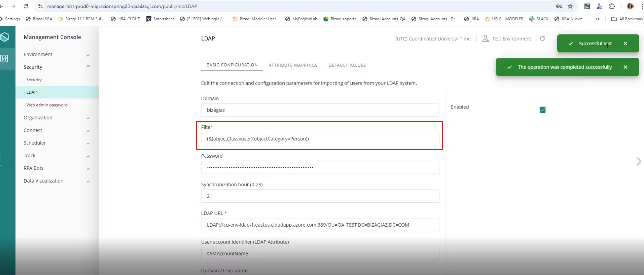644x275 pixels.
Task: Close the operation completed successfully notification
Action: coord(625,67)
